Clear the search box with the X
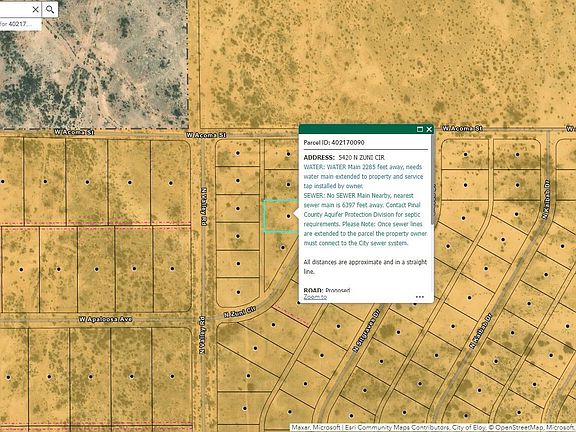This screenshot has height=432, width=576. [35, 9]
